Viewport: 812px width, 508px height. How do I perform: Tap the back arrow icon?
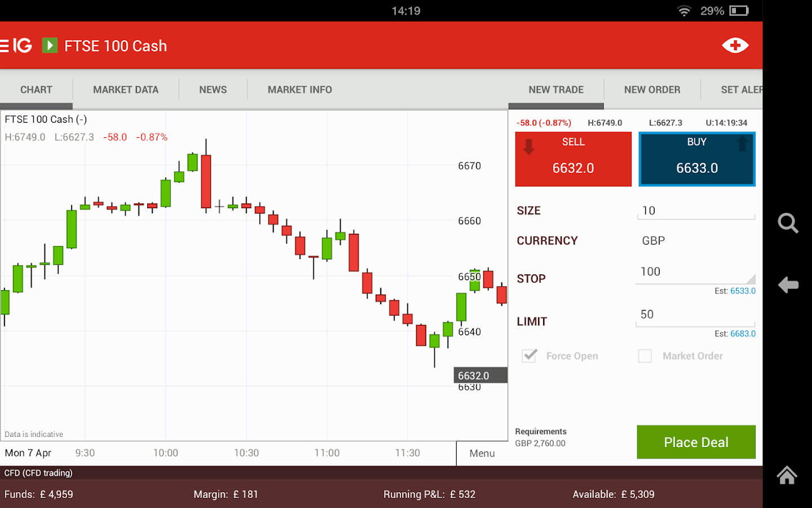pyautogui.click(x=788, y=284)
